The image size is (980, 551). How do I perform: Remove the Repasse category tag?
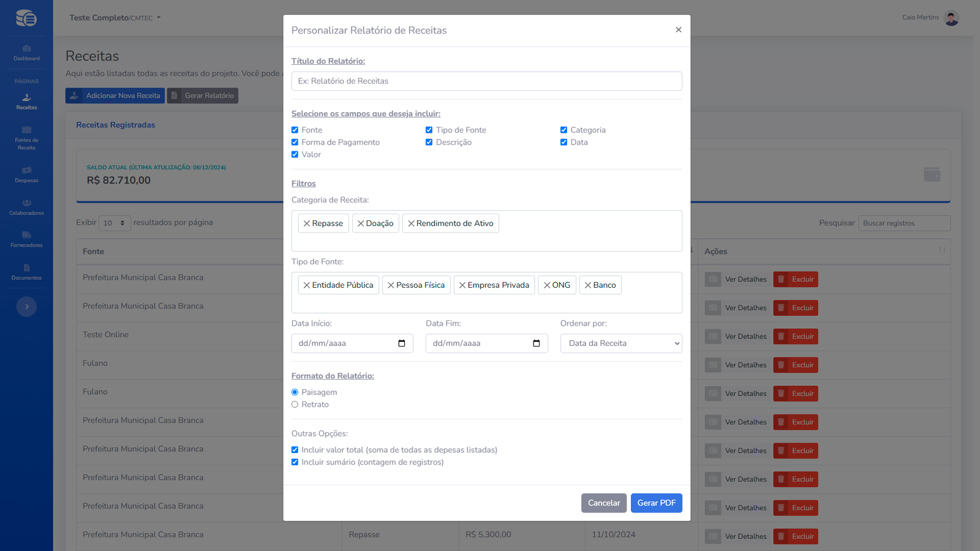306,223
